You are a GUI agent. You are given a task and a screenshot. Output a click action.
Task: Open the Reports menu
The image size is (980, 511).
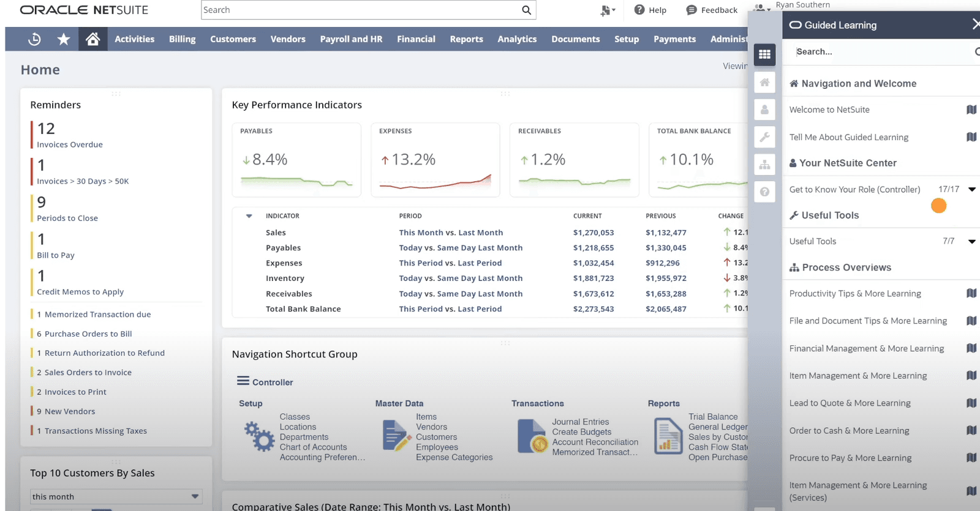coord(467,39)
